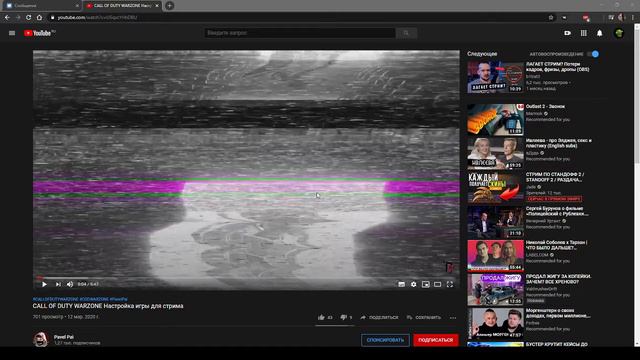This screenshot has width=640, height=360.
Task: Save the video to a playlist (Сохранить)
Action: click(424, 317)
